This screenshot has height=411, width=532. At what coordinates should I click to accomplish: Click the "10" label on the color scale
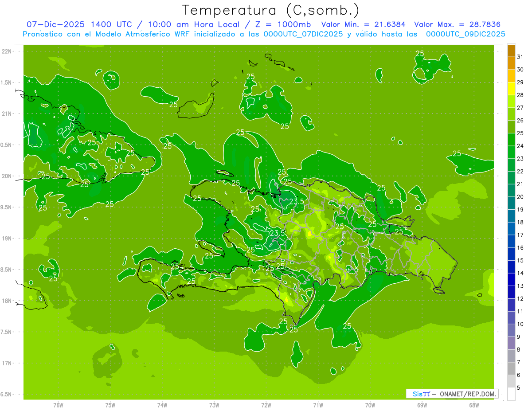pyautogui.click(x=520, y=324)
